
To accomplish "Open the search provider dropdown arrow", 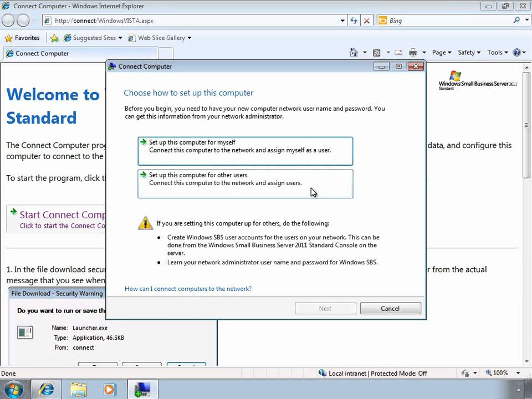I will pyautogui.click(x=526, y=20).
